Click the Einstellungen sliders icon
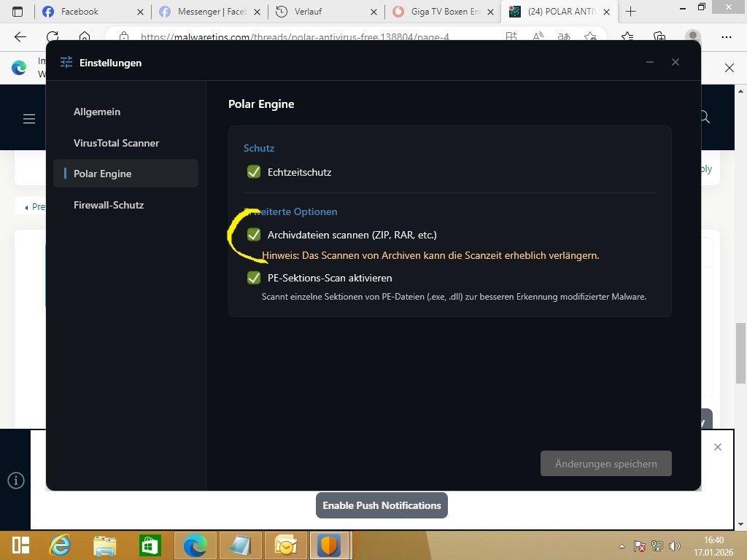The height and width of the screenshot is (560, 747). [x=66, y=63]
